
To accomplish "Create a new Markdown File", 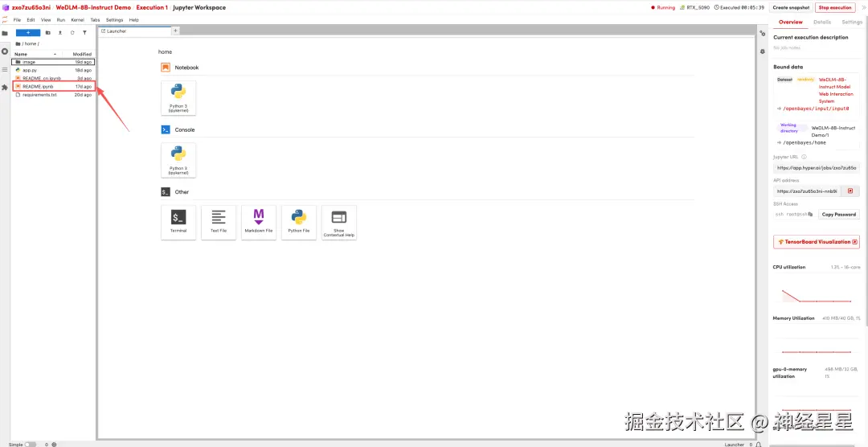I will click(259, 222).
